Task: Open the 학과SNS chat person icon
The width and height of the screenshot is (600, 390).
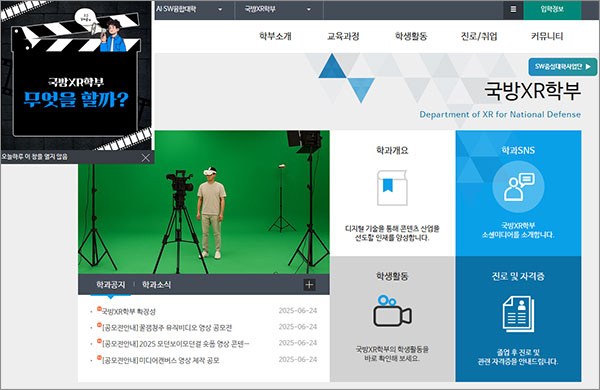Action: (518, 187)
